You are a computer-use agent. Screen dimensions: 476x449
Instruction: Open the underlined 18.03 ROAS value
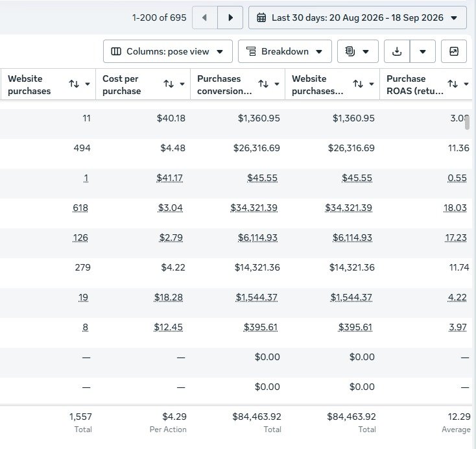(x=455, y=208)
